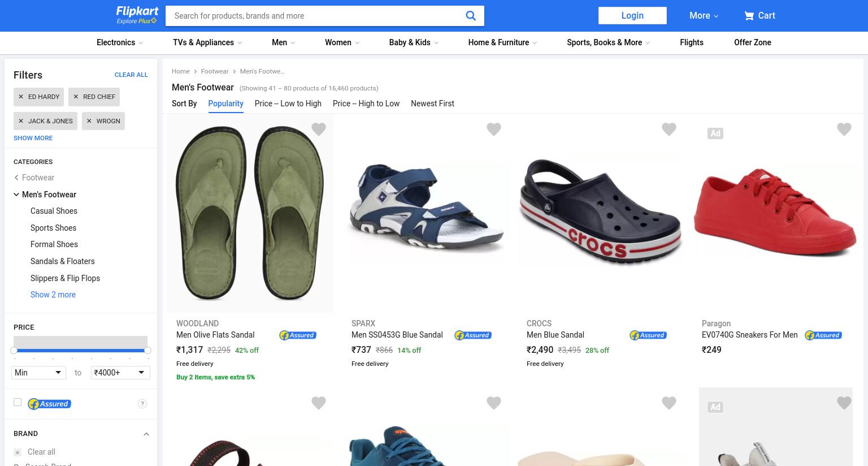Image resolution: width=868 pixels, height=466 pixels.
Task: Click CLEAR ALL filters link
Action: pos(131,75)
